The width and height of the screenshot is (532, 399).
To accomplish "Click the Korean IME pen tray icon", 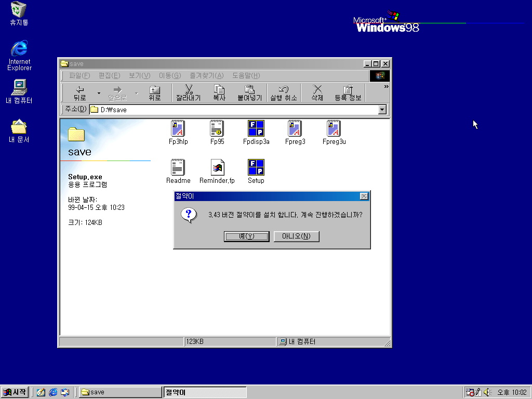I will coord(478,392).
